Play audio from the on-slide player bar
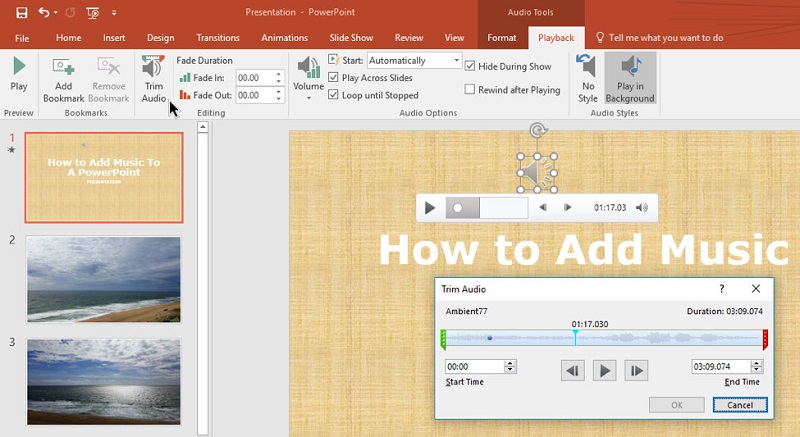 (430, 208)
